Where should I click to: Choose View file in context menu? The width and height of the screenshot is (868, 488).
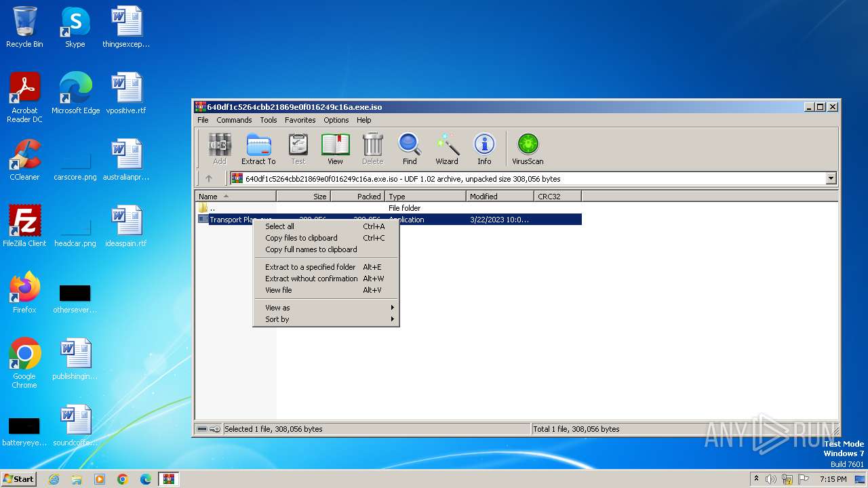pos(326,290)
